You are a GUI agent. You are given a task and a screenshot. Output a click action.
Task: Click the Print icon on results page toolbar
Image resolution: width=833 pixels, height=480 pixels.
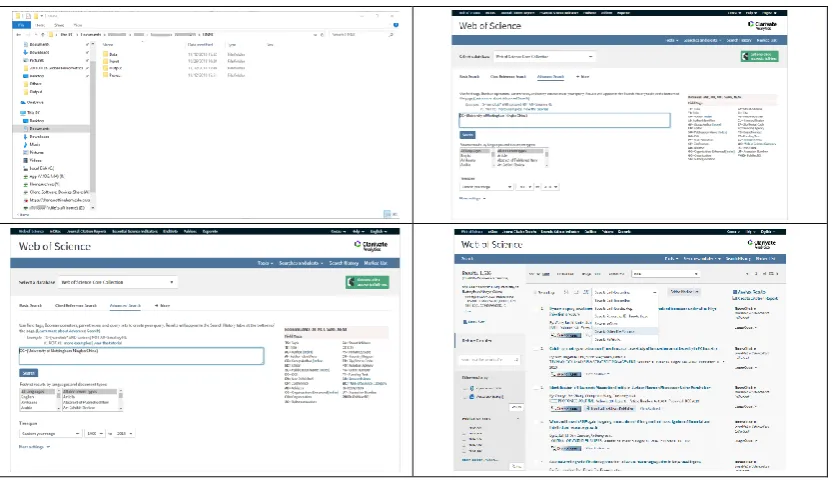[x=568, y=292]
